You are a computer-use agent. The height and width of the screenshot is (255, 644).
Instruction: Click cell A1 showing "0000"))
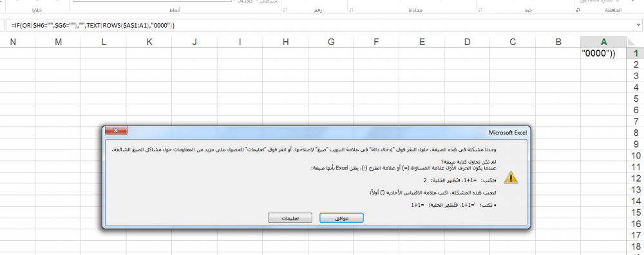(603, 53)
